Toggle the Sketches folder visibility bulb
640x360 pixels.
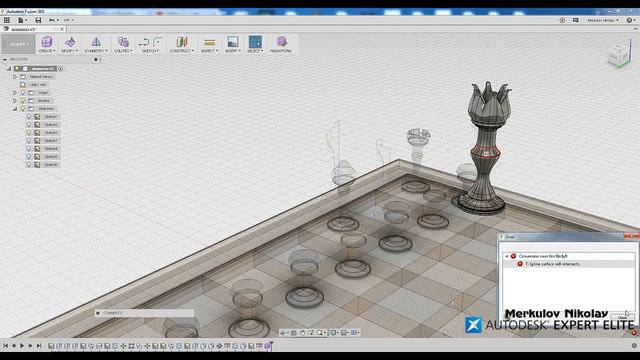point(23,109)
